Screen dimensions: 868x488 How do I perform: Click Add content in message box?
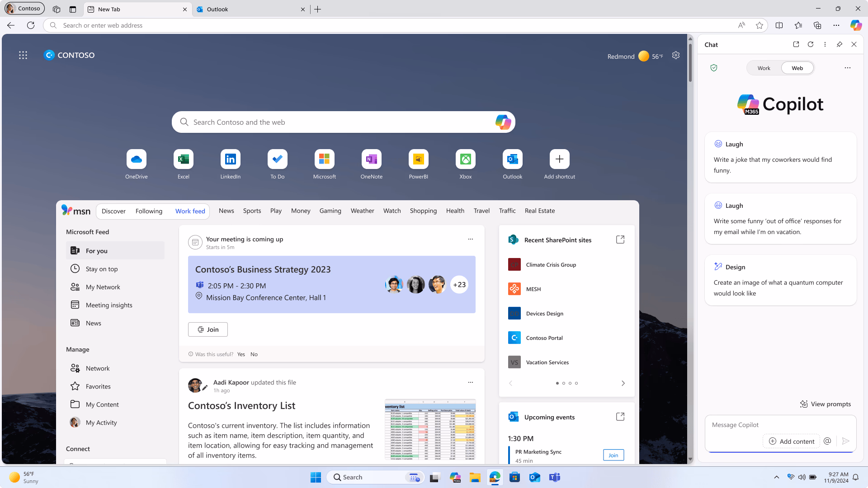click(792, 441)
